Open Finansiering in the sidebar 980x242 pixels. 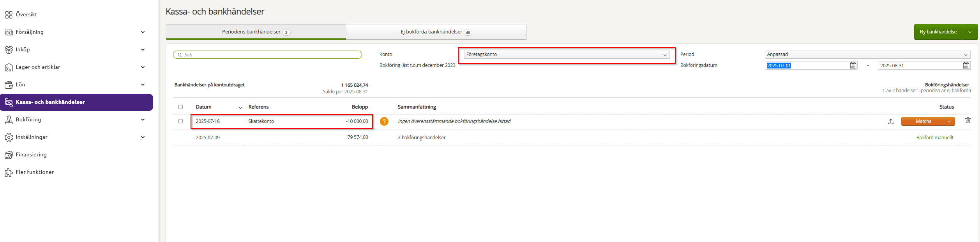pos(31,154)
